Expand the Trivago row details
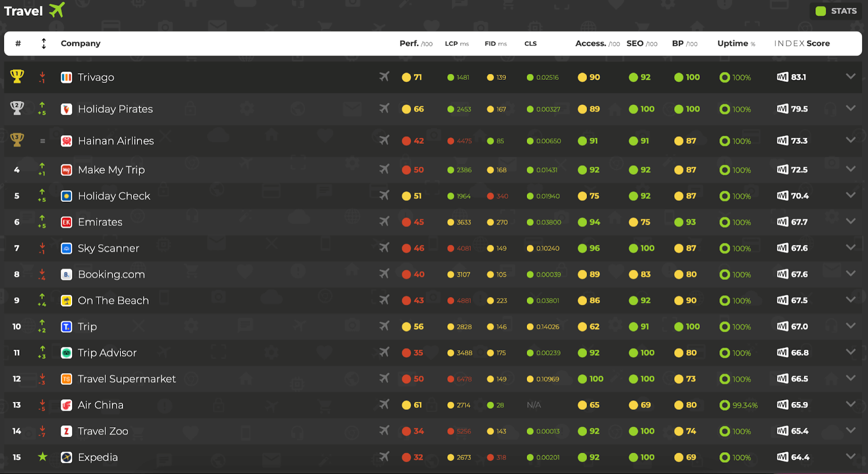 click(851, 77)
